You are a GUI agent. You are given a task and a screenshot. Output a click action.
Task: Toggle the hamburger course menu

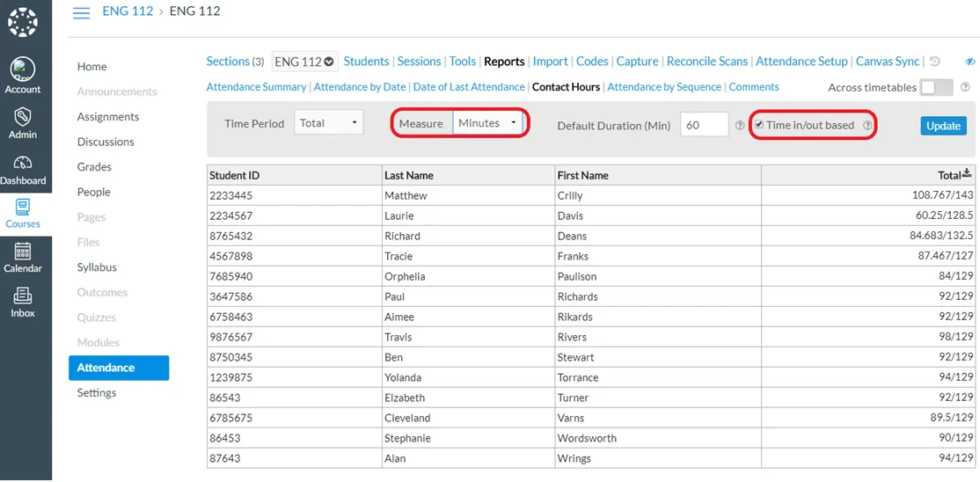[81, 12]
